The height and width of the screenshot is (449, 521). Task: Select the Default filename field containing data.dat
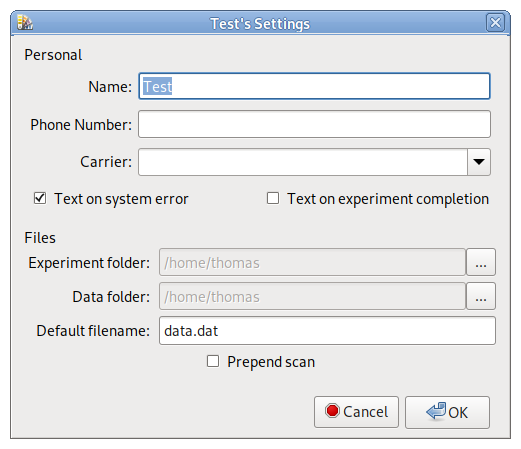pos(327,331)
